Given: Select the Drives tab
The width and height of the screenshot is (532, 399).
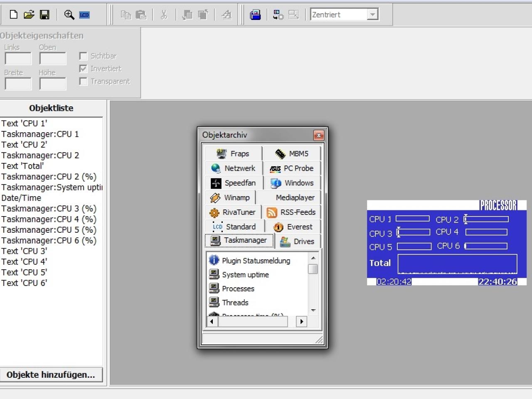Looking at the screenshot, I should [298, 241].
